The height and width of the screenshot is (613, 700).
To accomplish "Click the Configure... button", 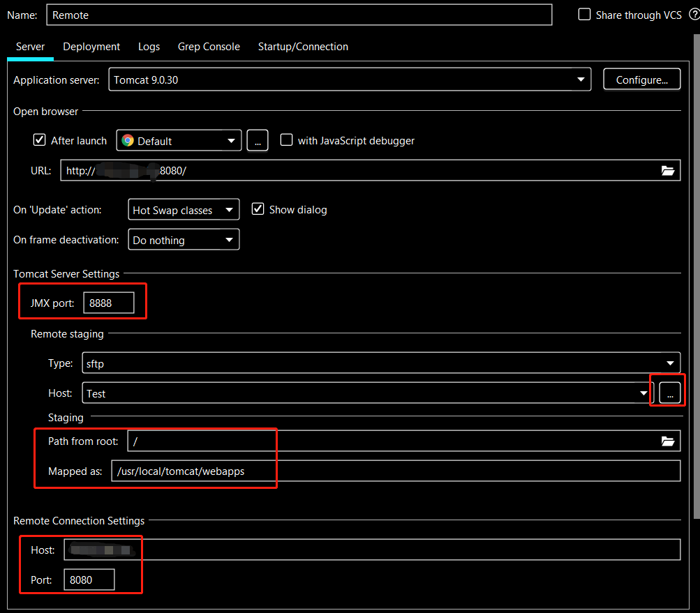I will pos(641,80).
